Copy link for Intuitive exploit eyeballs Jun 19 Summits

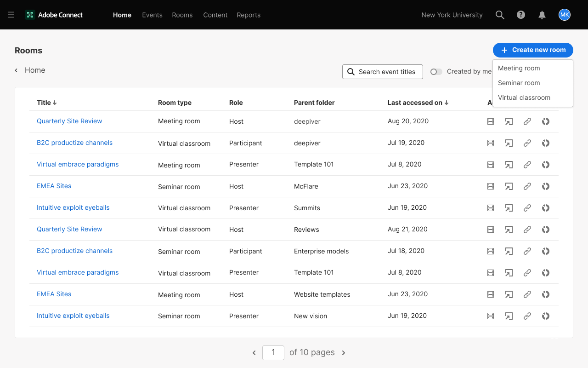click(x=527, y=208)
